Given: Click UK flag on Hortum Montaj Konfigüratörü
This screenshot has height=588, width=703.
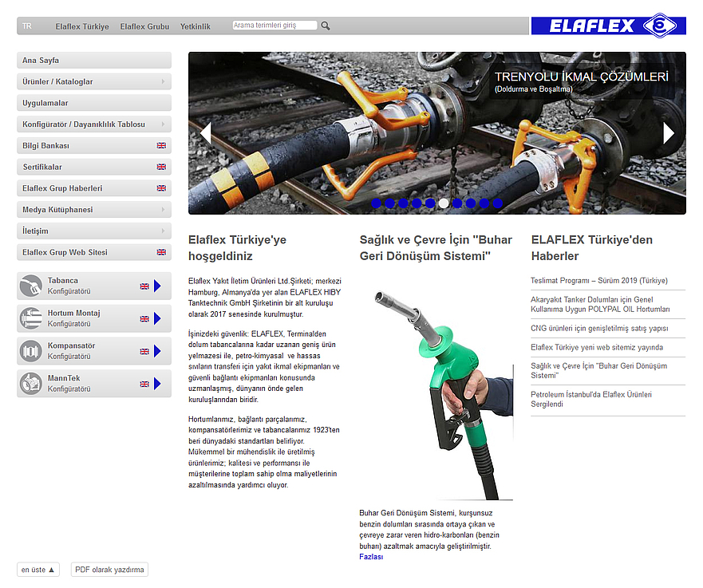Looking at the screenshot, I should (x=144, y=319).
